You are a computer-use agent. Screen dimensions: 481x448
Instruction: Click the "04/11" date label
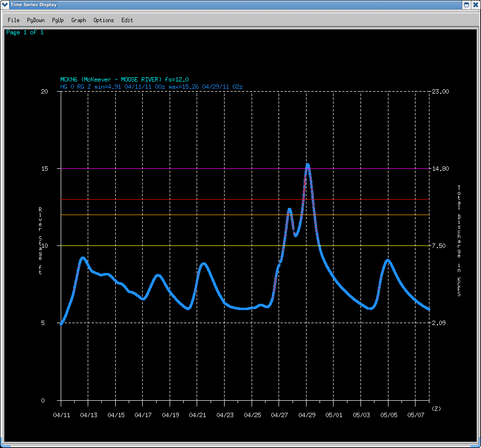tap(61, 415)
